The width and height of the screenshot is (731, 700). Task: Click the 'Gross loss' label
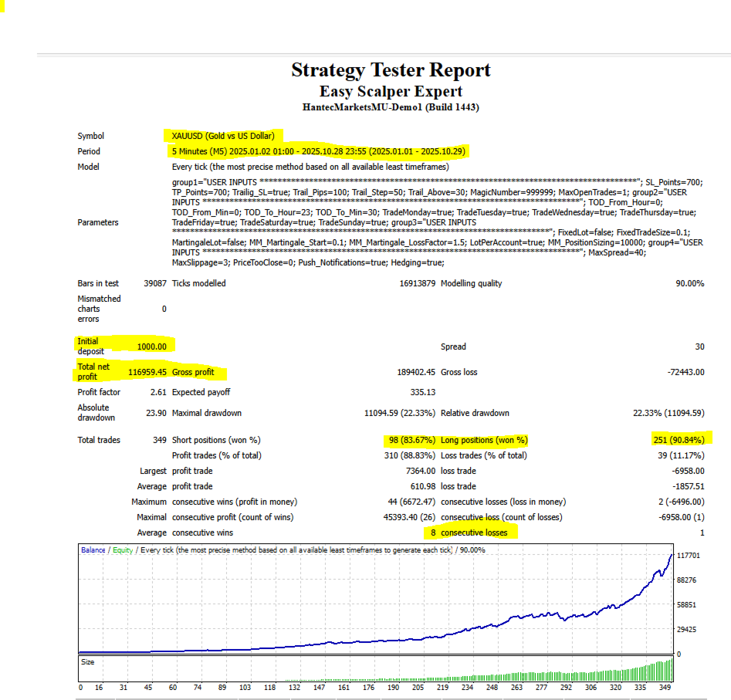[x=459, y=372]
